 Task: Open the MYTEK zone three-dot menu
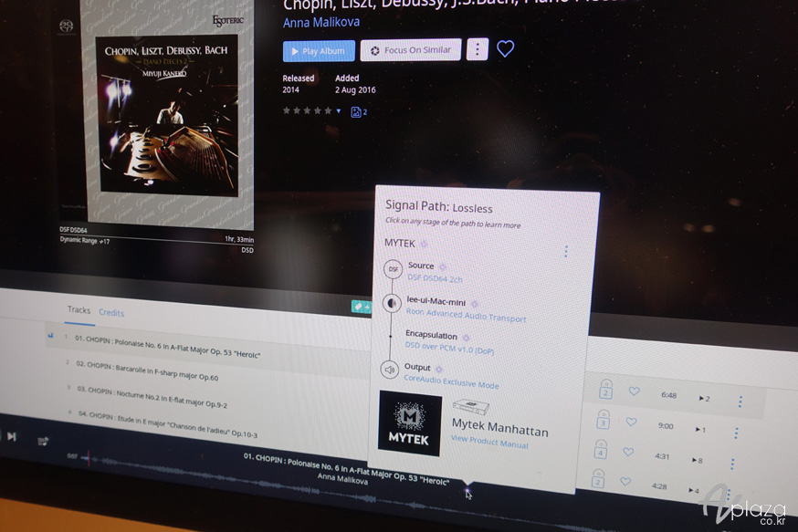coord(566,251)
